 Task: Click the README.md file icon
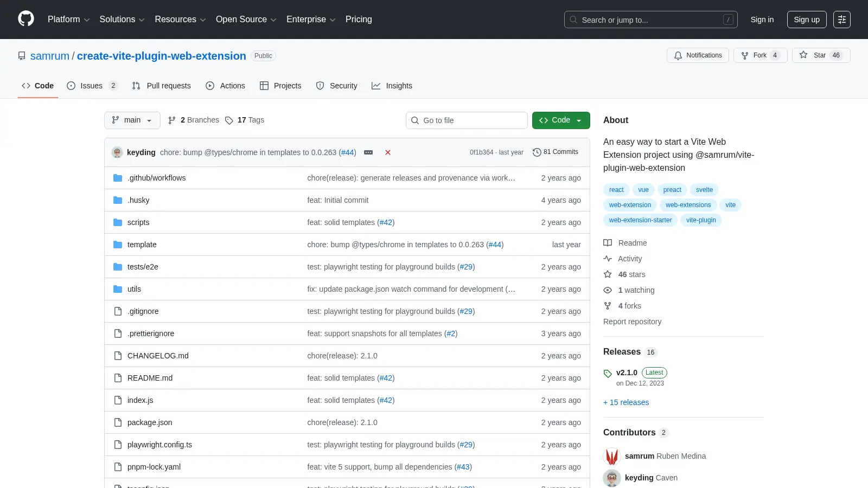(x=118, y=378)
